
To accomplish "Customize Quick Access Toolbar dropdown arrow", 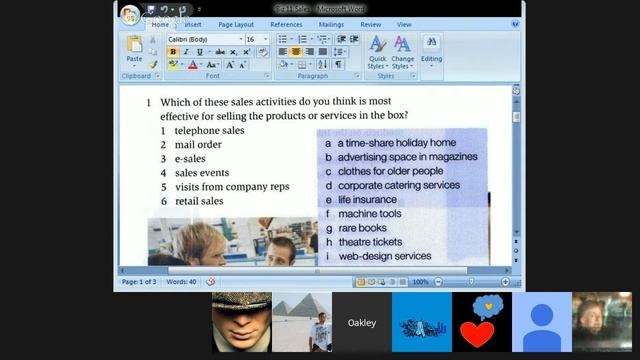I will 199,9.
